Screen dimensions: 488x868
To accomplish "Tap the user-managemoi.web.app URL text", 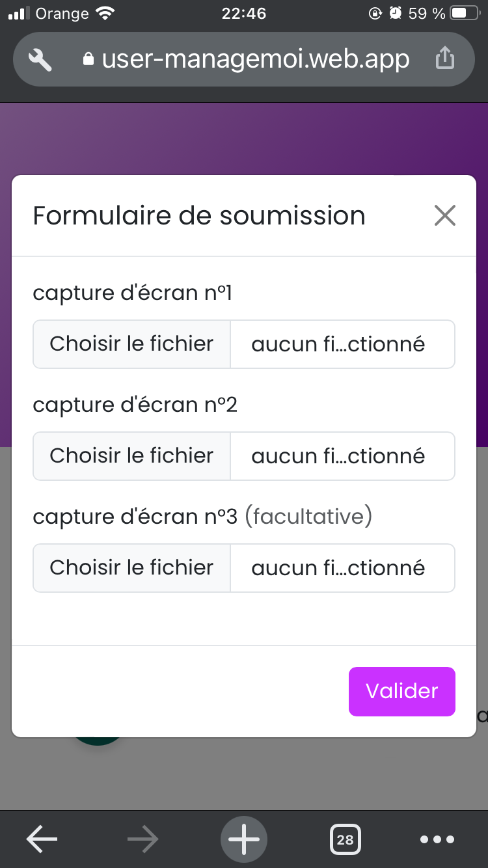I will (256, 60).
